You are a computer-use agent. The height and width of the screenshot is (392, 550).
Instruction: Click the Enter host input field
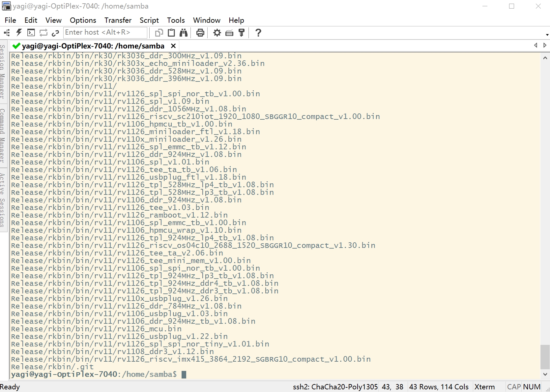pyautogui.click(x=105, y=32)
